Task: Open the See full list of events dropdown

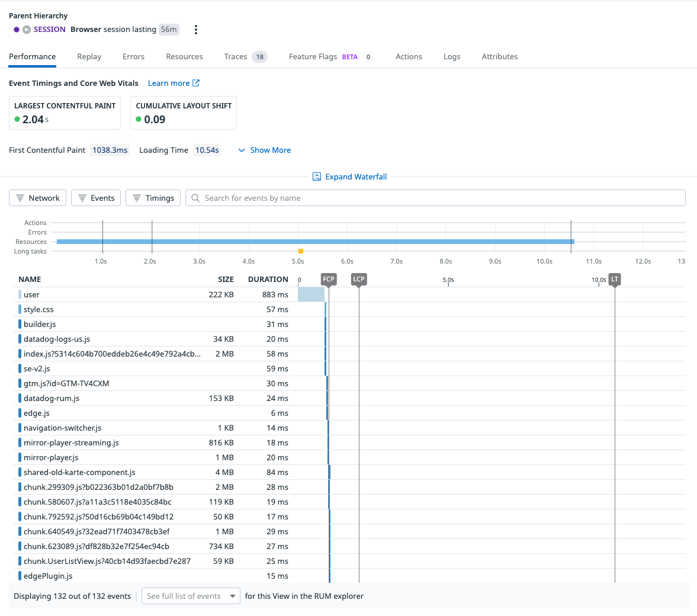Action: pyautogui.click(x=190, y=596)
